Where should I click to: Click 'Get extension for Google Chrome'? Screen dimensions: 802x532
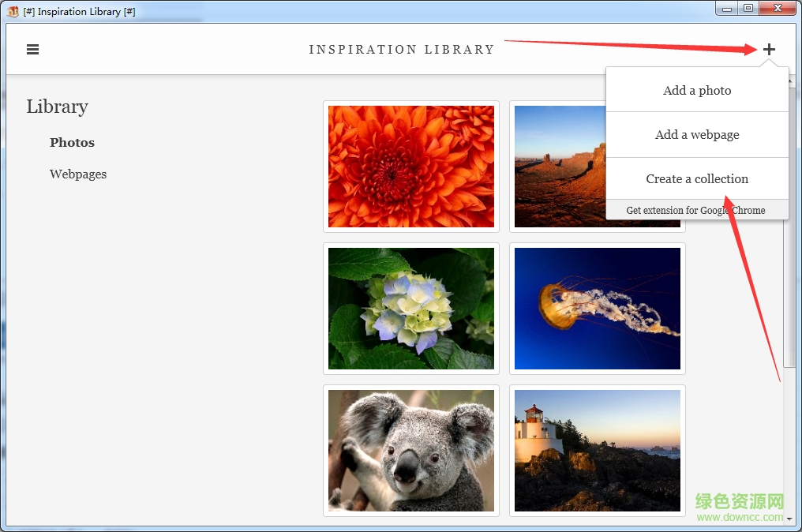point(697,210)
